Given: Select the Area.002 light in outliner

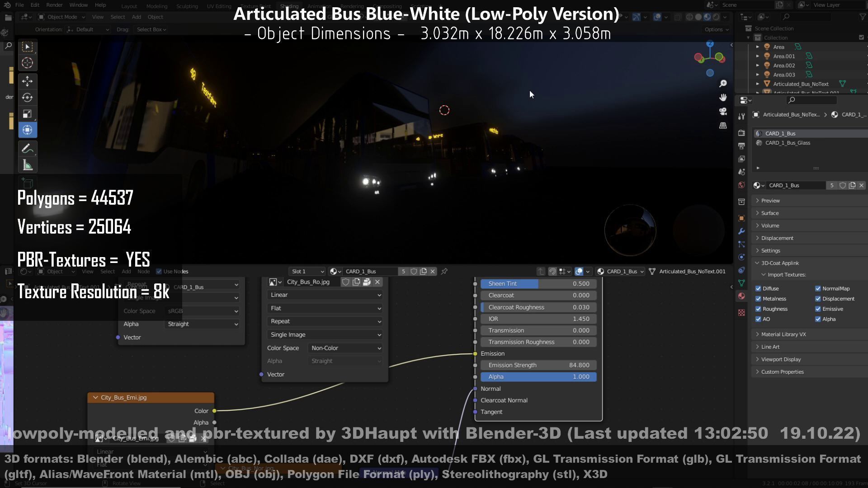Looking at the screenshot, I should (x=784, y=66).
